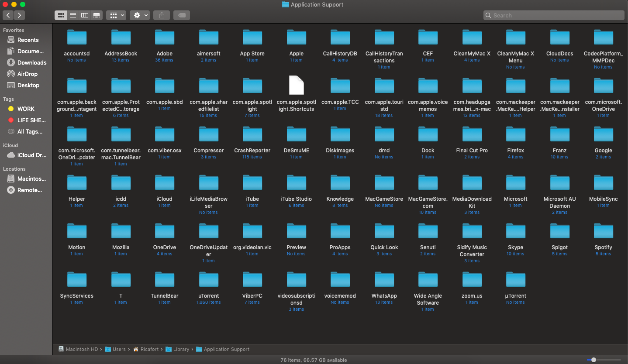Select the zoom.us folder icon
This screenshot has height=364, width=628.
472,280
